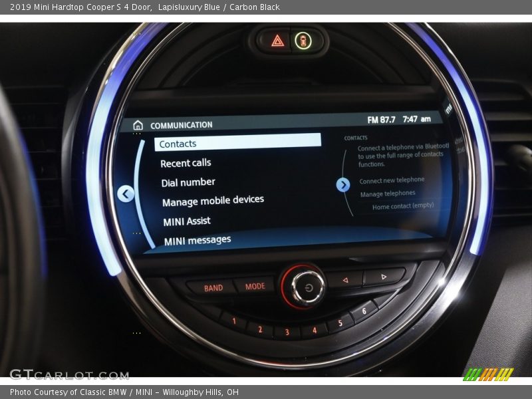Open MINI messages
This screenshot has height=399, width=532.
click(198, 241)
